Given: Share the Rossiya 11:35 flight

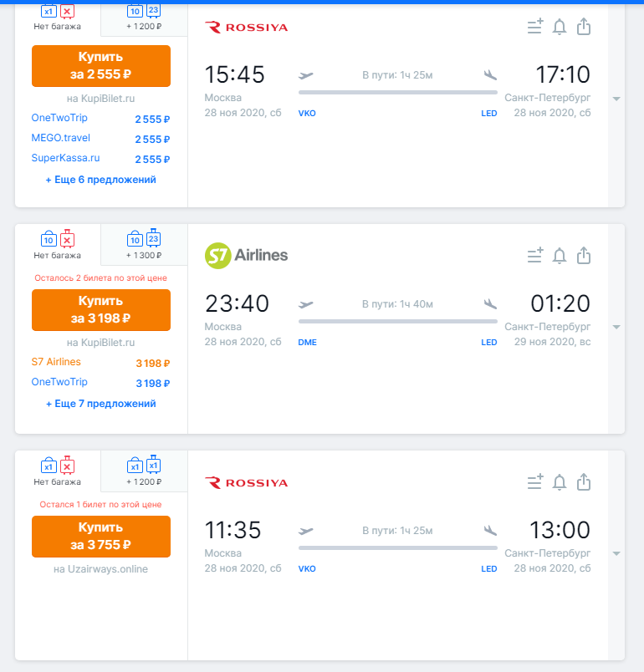Looking at the screenshot, I should (x=584, y=482).
